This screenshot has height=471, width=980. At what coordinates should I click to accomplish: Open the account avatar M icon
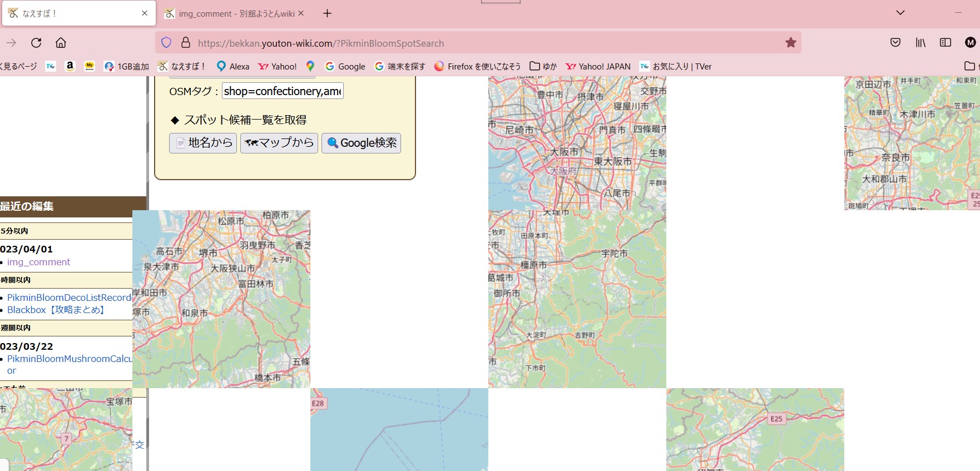pyautogui.click(x=970, y=43)
